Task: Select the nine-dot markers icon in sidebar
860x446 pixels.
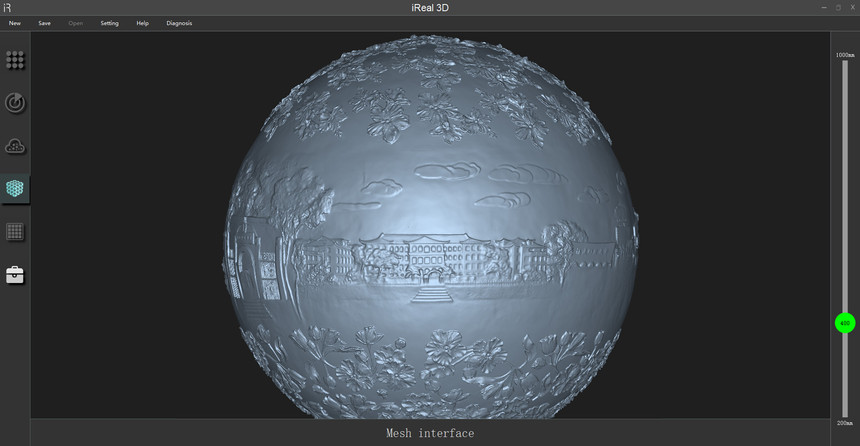Action: tap(15, 60)
